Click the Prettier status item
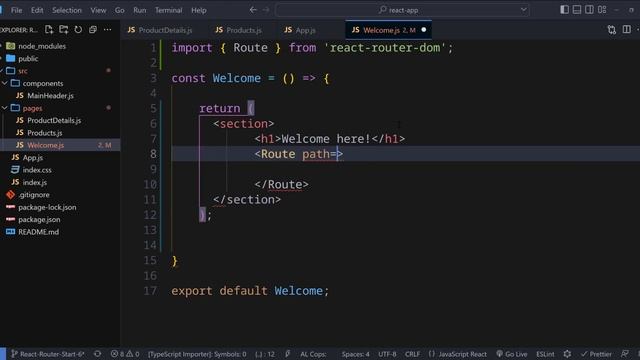 point(596,354)
